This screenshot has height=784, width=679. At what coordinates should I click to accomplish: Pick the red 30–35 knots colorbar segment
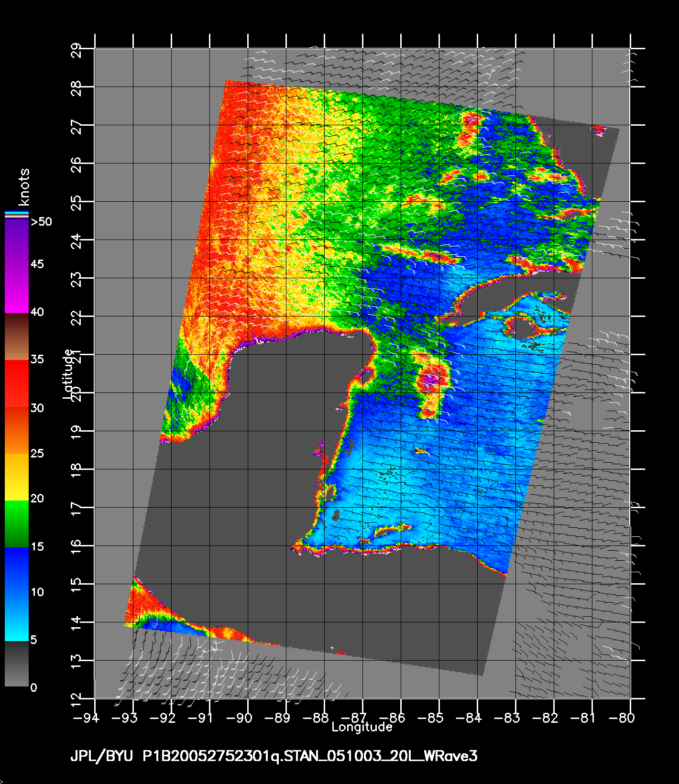pyautogui.click(x=16, y=383)
